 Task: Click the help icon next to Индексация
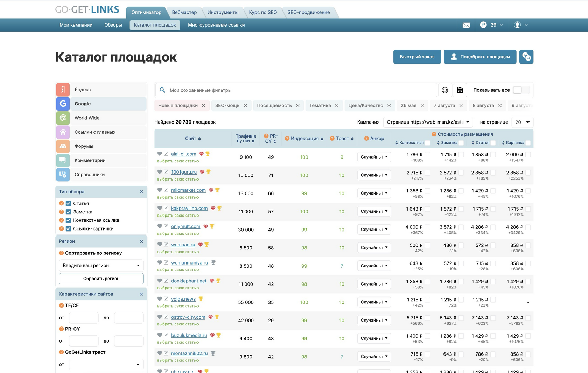point(287,139)
